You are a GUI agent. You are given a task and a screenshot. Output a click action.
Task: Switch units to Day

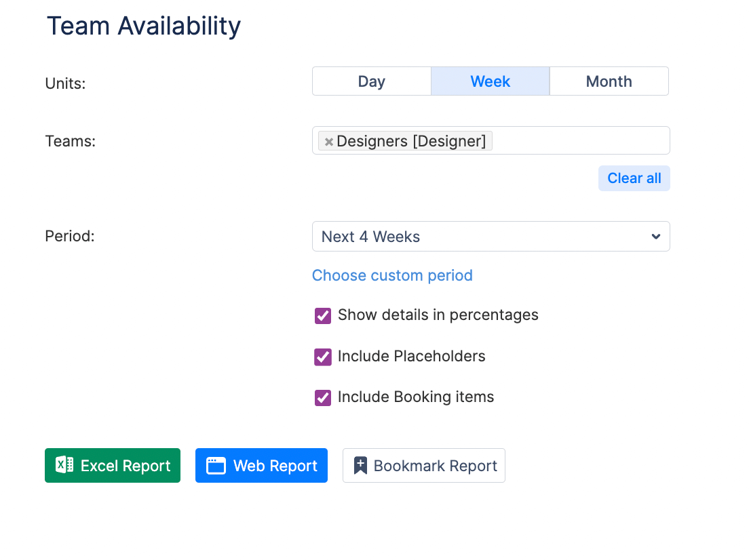371,81
